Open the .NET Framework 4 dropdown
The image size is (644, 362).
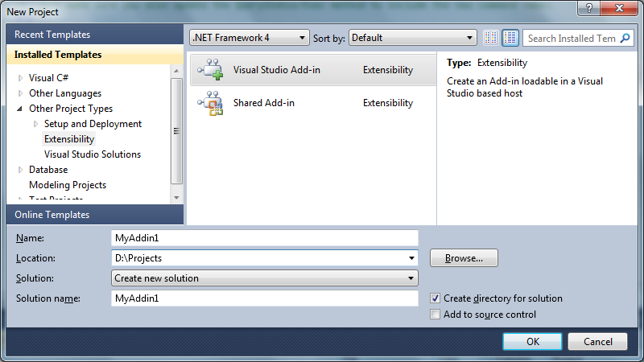pyautogui.click(x=250, y=38)
